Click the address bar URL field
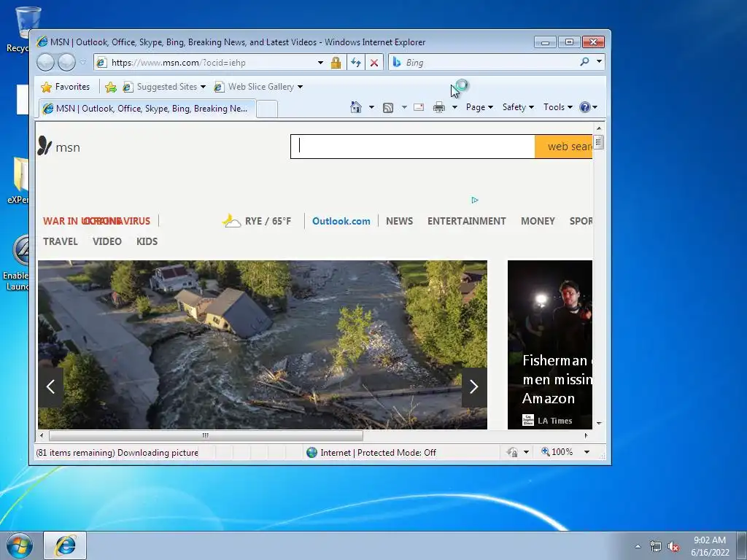Image resolution: width=747 pixels, height=560 pixels. tap(206, 63)
